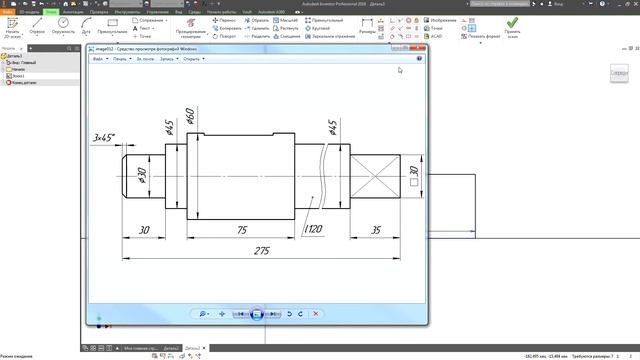This screenshot has width=640, height=360.
Task: Start a 2D sketch with Начать 2D-эскиз
Action: point(13,28)
